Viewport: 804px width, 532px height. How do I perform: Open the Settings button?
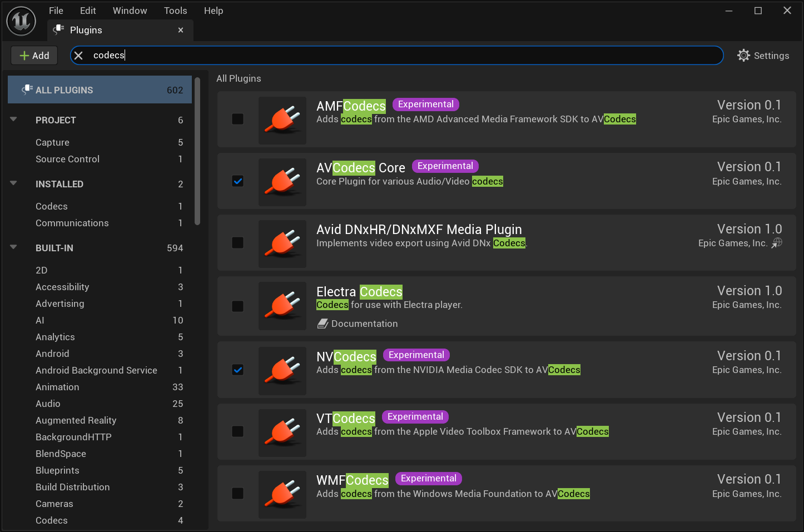763,56
